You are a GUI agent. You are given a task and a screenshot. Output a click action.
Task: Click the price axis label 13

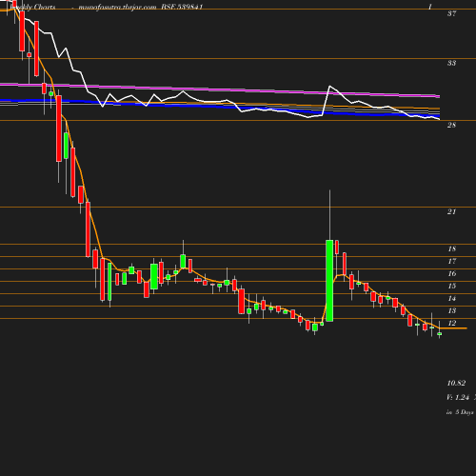click(451, 310)
